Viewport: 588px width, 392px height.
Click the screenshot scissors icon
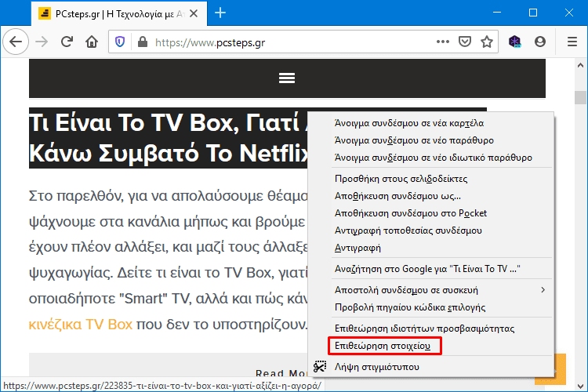tap(320, 366)
